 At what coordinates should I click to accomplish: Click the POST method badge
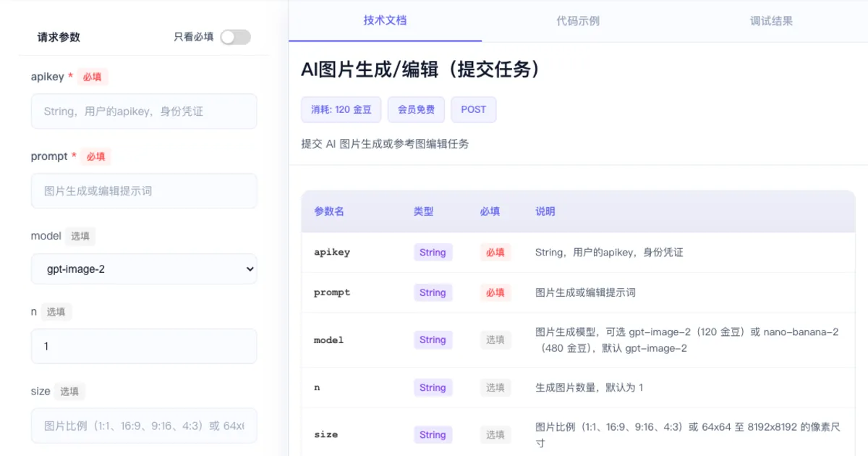pyautogui.click(x=474, y=109)
